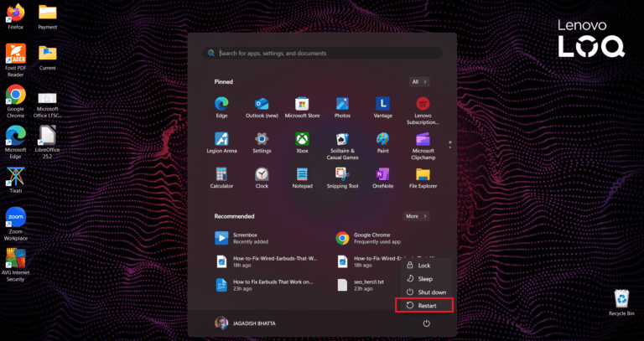Screen dimensions: 644x341
Task: Select LibreOffice 25.2 desktop icon
Action: coord(48,142)
